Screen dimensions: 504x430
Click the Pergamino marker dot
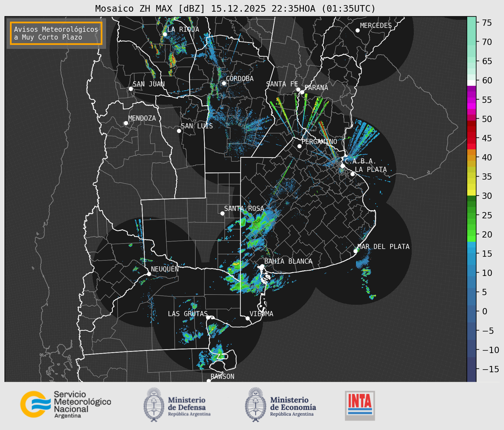(299, 146)
